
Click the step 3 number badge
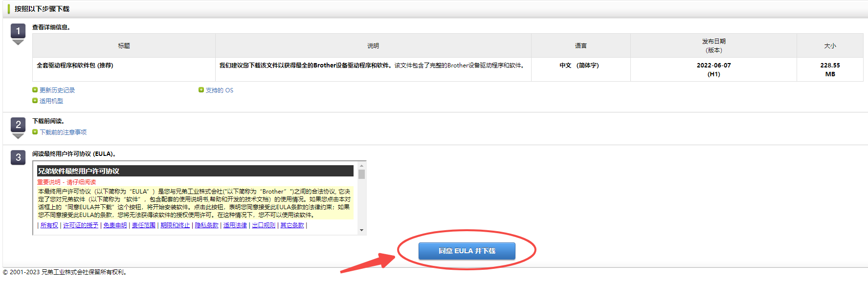[x=18, y=157]
